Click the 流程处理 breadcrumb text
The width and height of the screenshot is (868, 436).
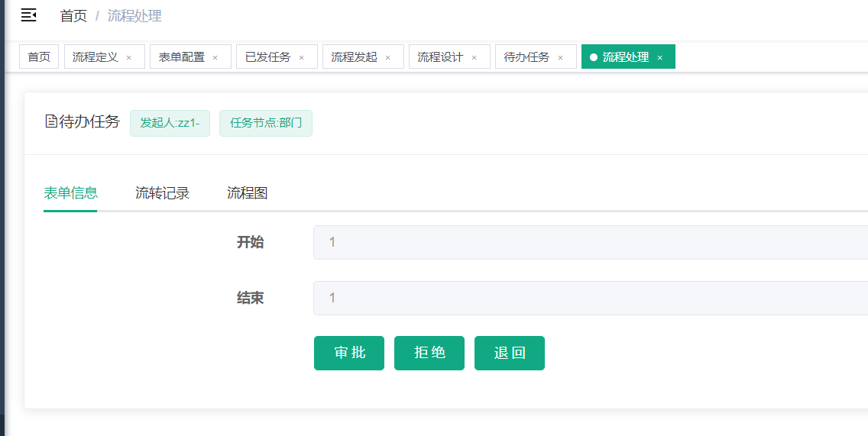point(134,16)
